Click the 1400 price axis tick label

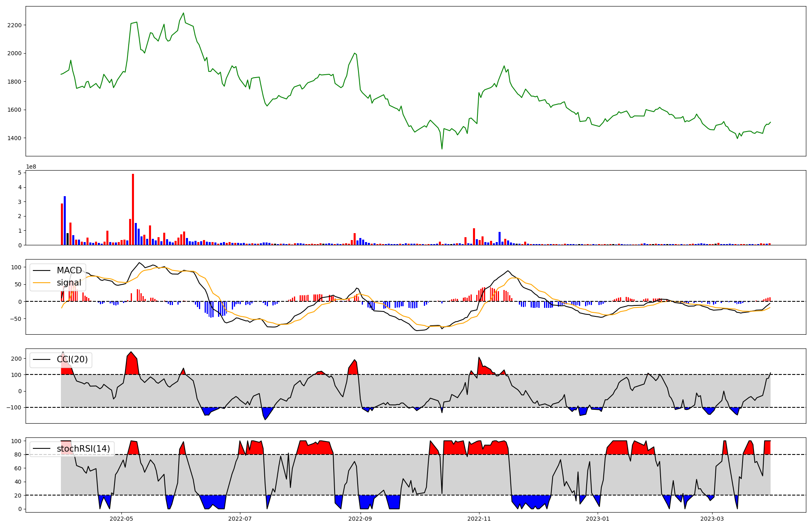(15, 138)
